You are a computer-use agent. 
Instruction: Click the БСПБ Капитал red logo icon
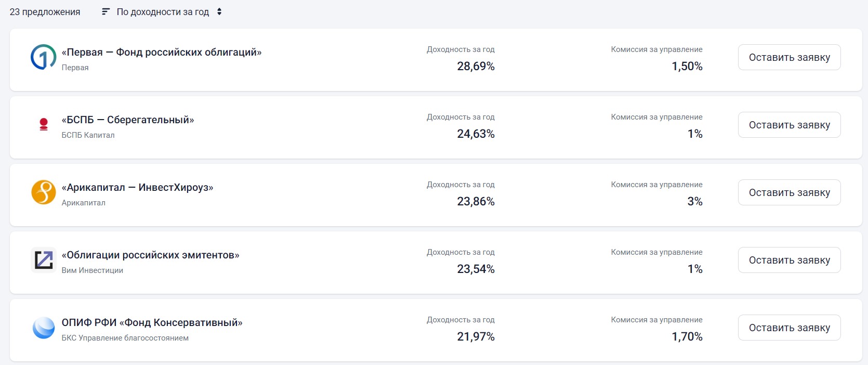[x=44, y=125]
